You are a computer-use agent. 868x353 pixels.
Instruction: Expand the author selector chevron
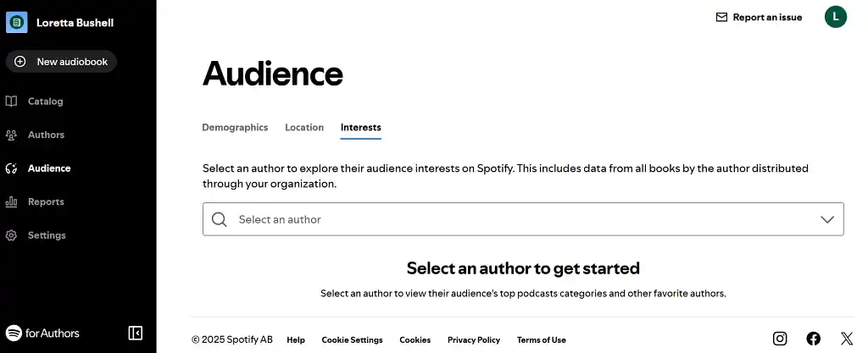coord(827,219)
